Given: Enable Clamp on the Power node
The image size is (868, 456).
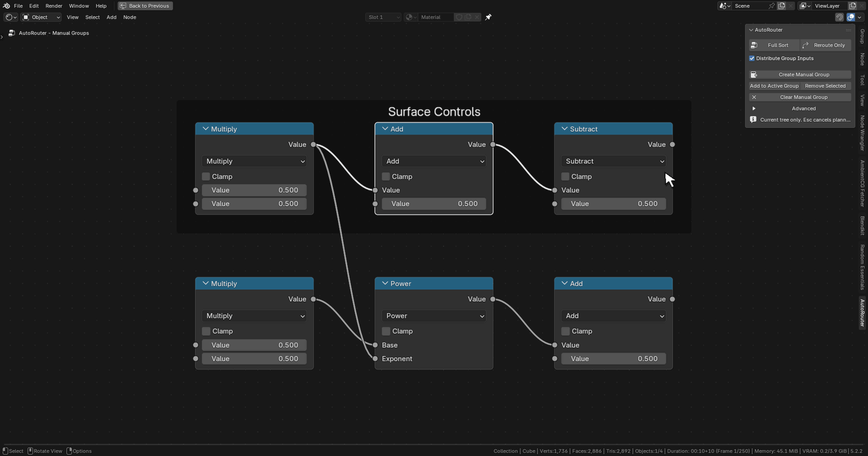Looking at the screenshot, I should [386, 331].
